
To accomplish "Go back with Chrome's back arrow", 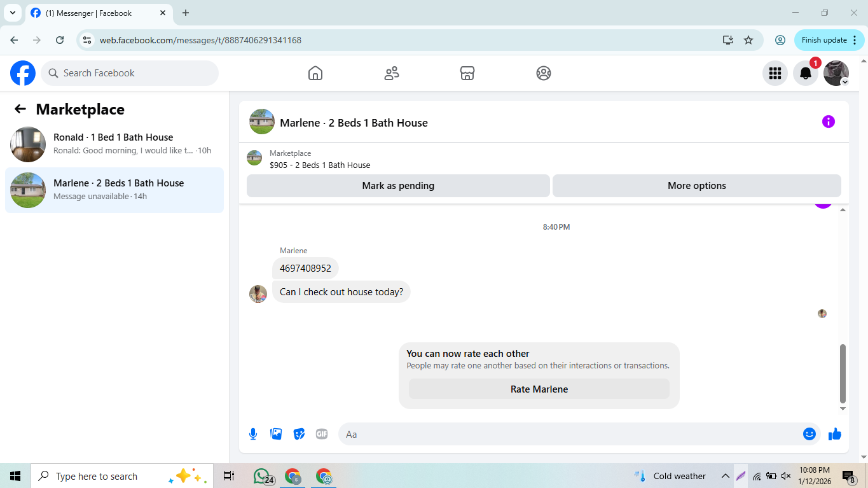I will (14, 40).
